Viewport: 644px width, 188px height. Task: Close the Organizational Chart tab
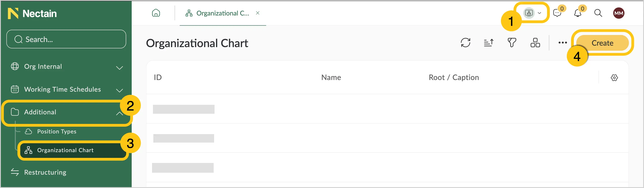257,13
